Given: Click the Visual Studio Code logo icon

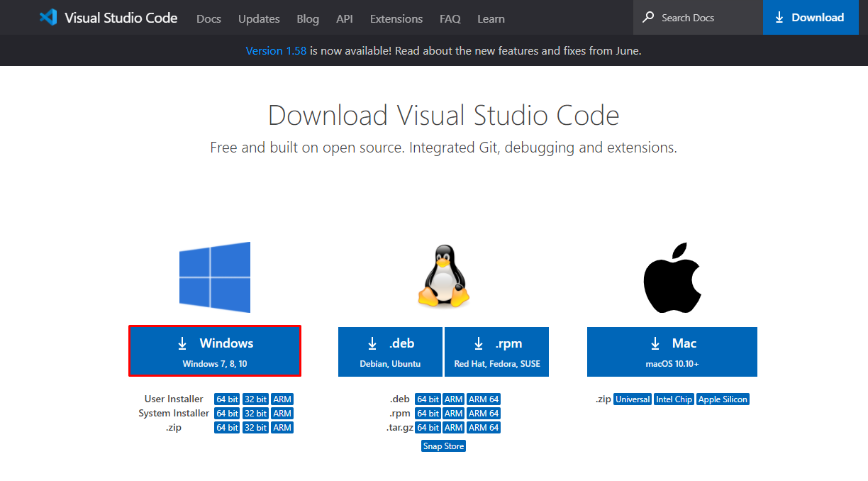Looking at the screenshot, I should (x=48, y=17).
